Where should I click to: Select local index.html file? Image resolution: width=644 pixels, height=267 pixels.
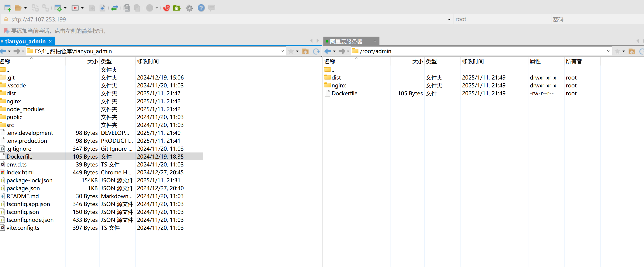(x=20, y=172)
